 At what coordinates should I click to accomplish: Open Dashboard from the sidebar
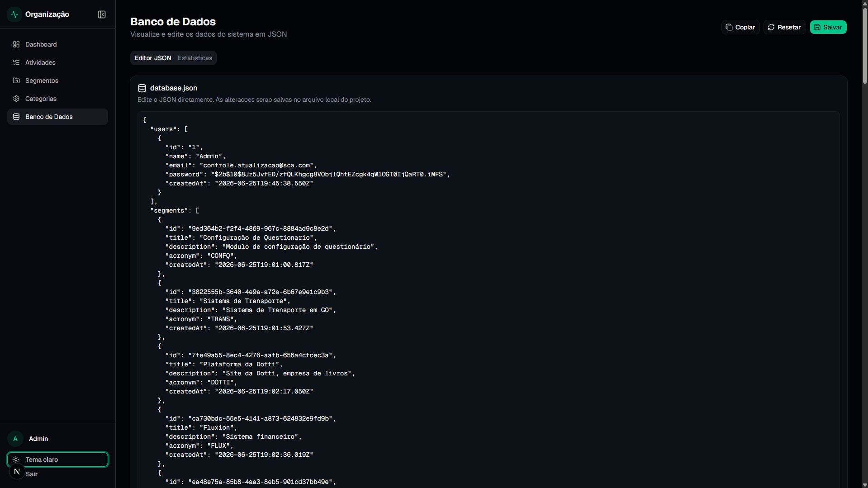tap(57, 44)
